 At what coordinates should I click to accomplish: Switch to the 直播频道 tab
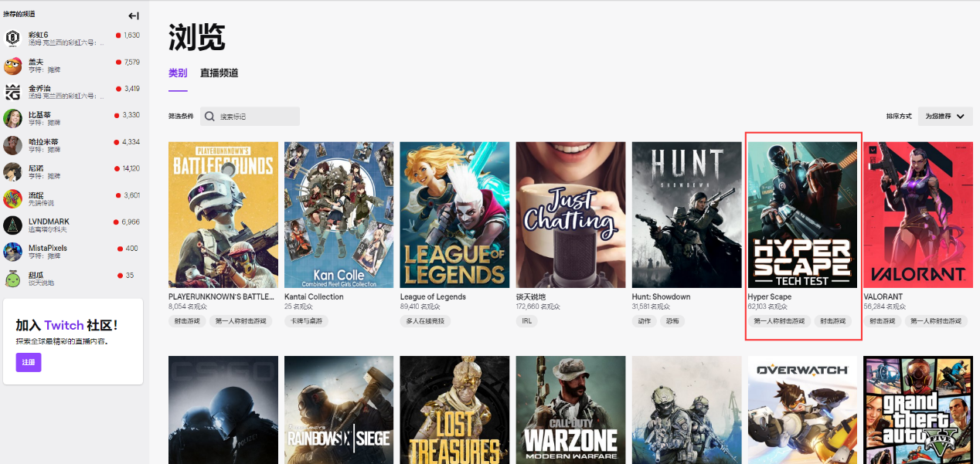pyautogui.click(x=219, y=73)
